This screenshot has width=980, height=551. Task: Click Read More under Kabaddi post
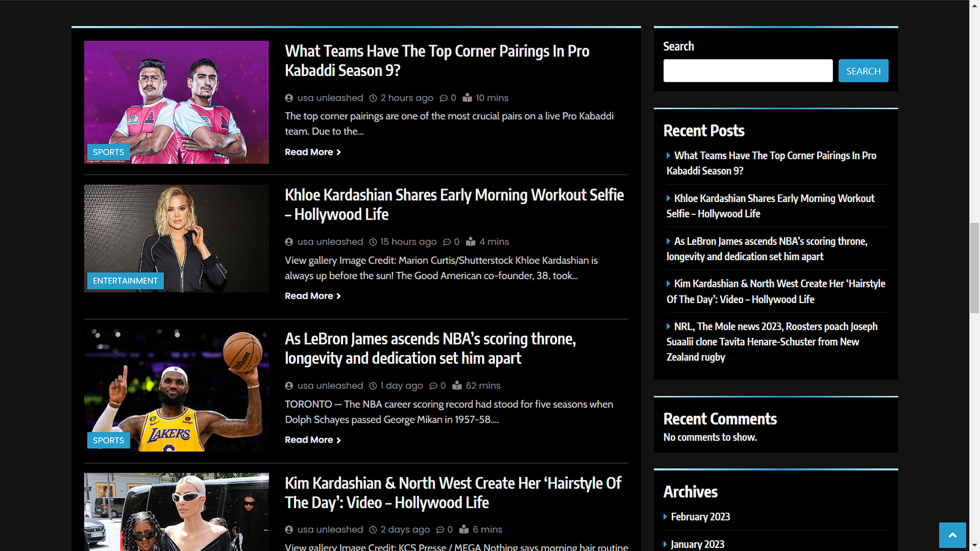tap(312, 152)
